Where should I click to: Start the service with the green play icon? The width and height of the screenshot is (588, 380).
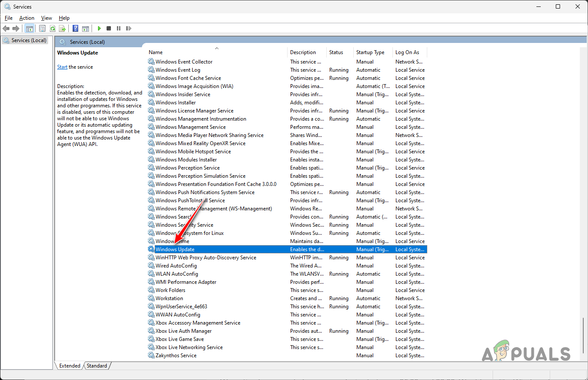[x=99, y=28]
